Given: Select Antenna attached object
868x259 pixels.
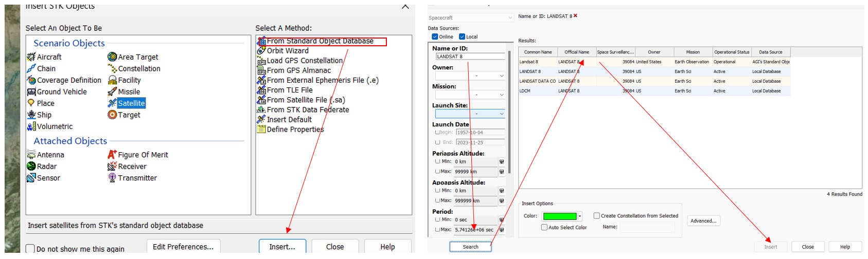Looking at the screenshot, I should [46, 155].
